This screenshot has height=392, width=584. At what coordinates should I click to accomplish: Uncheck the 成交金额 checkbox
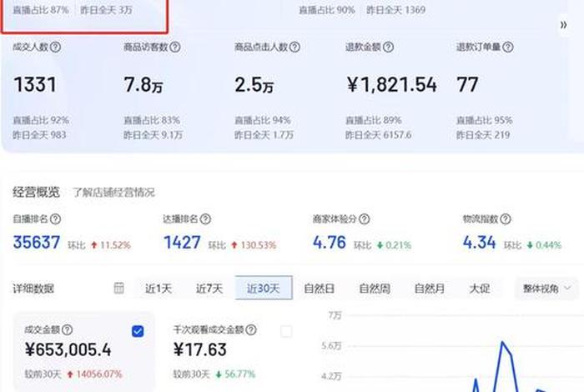138,331
